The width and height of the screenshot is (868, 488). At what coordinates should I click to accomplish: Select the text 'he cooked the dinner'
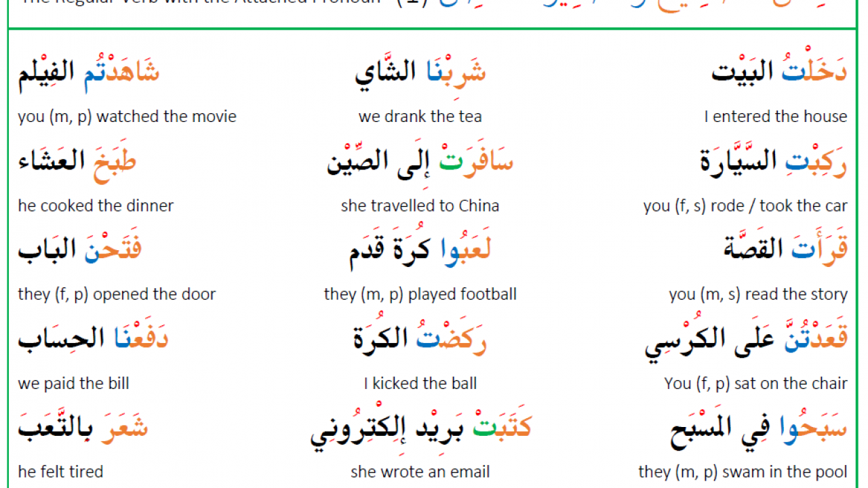[x=96, y=205]
